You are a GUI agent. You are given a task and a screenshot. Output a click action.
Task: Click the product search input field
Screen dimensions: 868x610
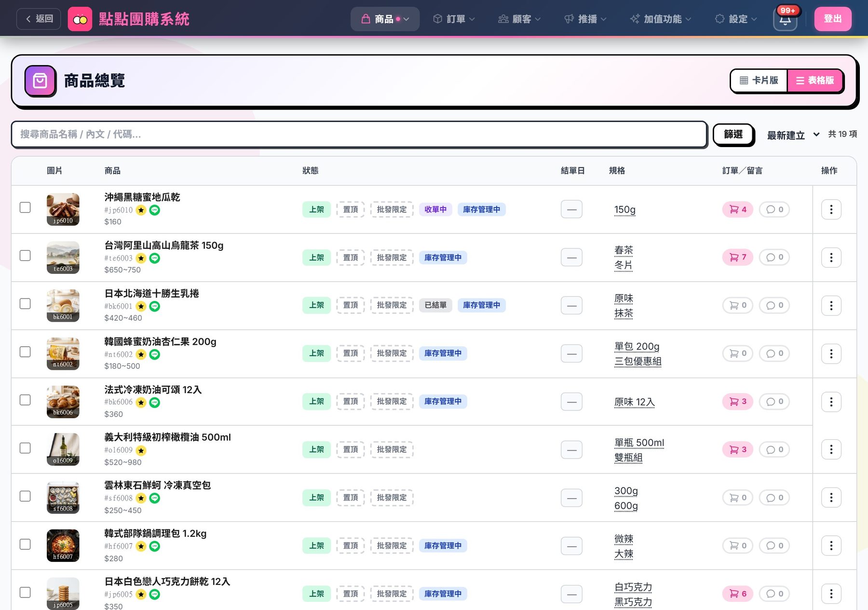coord(359,134)
